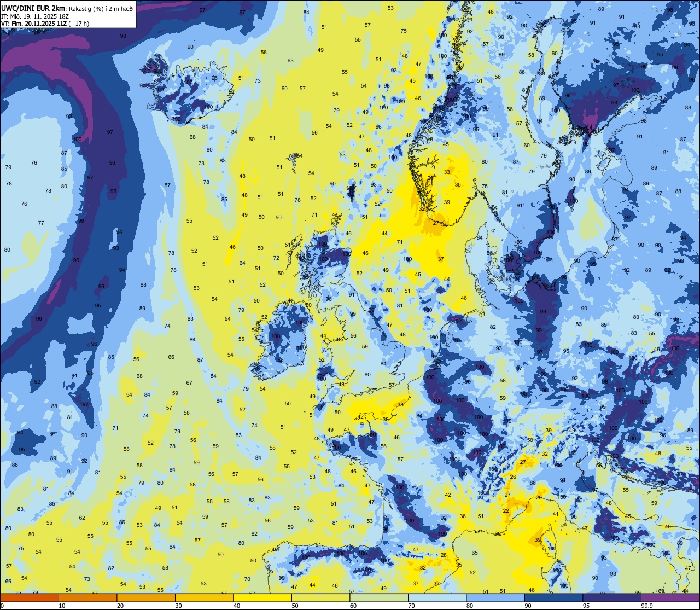This screenshot has width=700, height=610.
Task: Click the 90–95% dark blue legend swatch
Action: point(553,597)
